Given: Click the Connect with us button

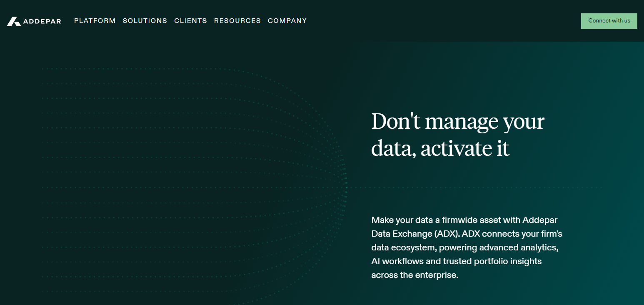Looking at the screenshot, I should pos(609,21).
